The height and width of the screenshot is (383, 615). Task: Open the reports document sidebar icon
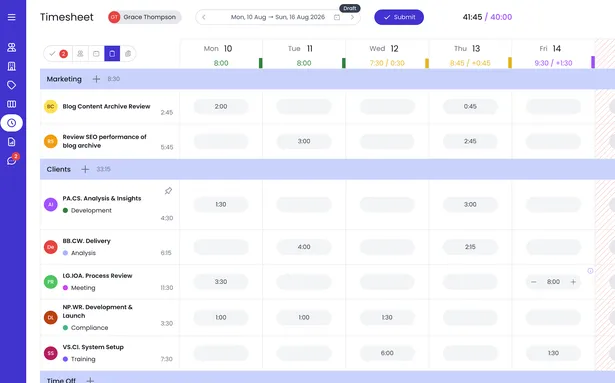pyautogui.click(x=11, y=142)
